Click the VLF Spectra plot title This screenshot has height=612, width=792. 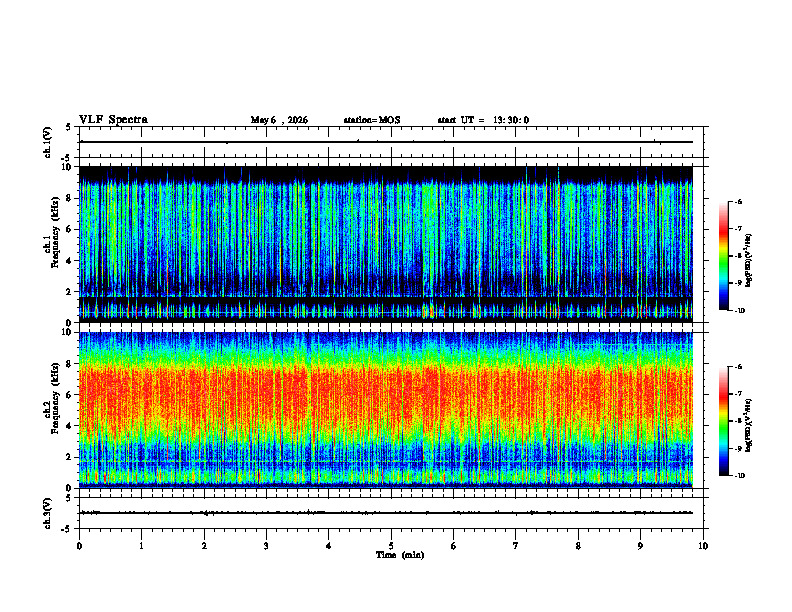pyautogui.click(x=113, y=120)
